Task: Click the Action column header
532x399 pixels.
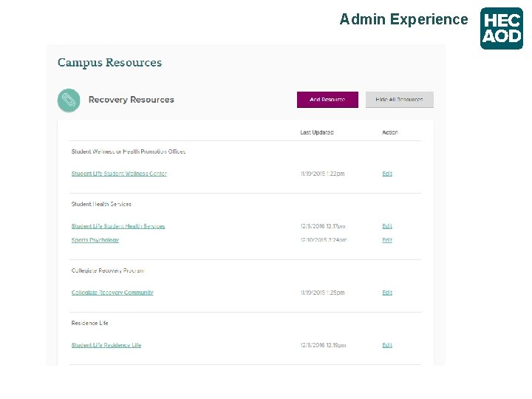Action: [x=390, y=132]
